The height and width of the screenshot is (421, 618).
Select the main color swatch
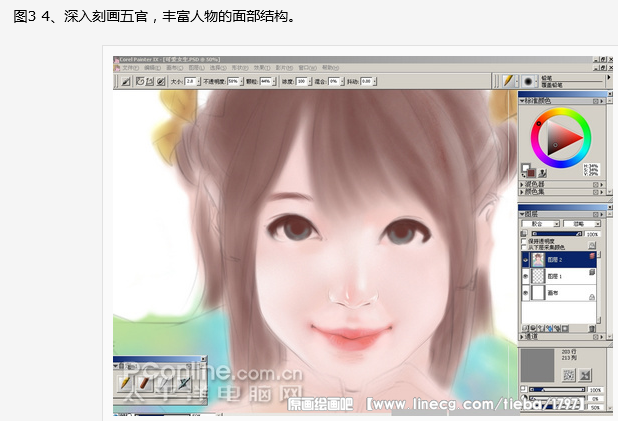(531, 173)
